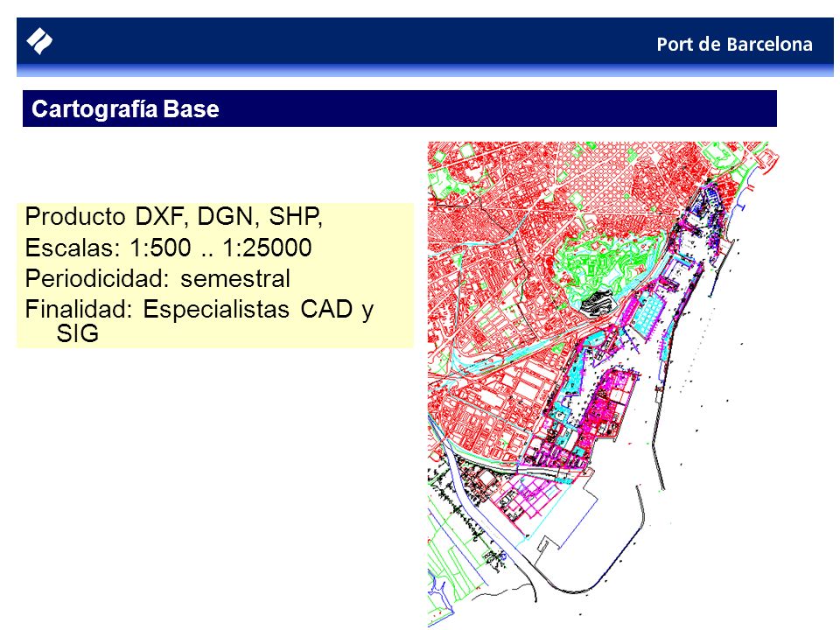840x630 pixels.
Task: Click the word "SIG" in the text box
Action: pos(78,333)
